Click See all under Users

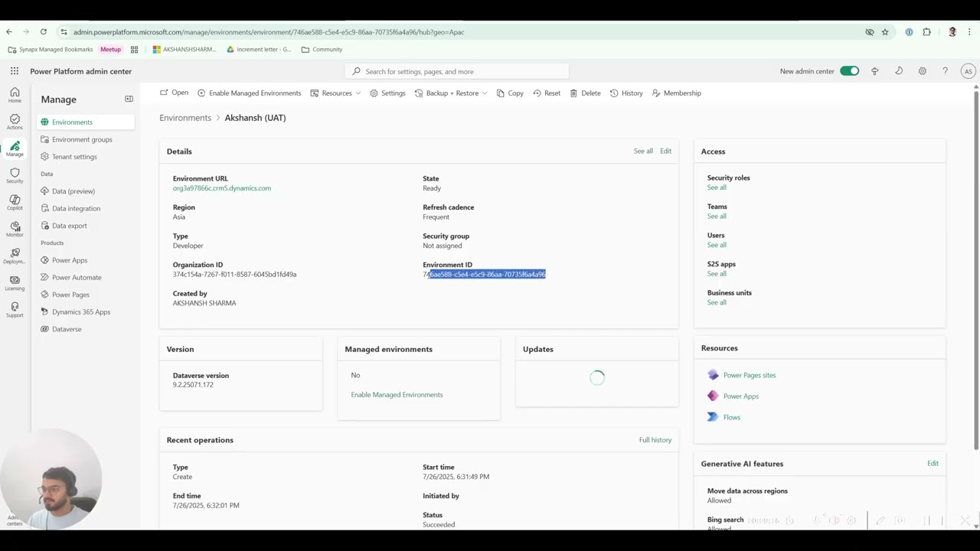[717, 245]
